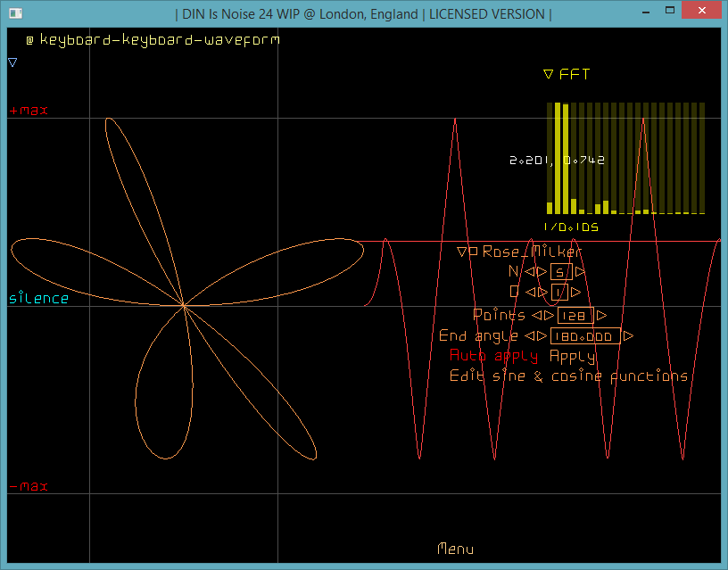Open the Menu at the bottom
The image size is (728, 570).
coord(455,549)
